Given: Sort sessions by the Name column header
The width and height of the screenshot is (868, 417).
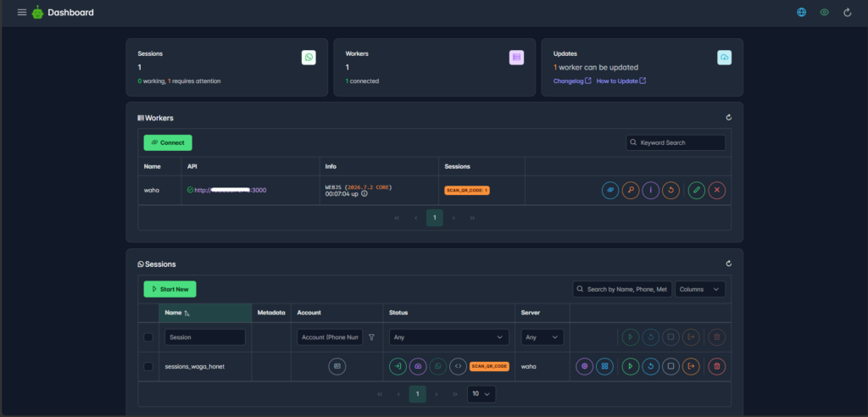Looking at the screenshot, I should click(x=205, y=313).
